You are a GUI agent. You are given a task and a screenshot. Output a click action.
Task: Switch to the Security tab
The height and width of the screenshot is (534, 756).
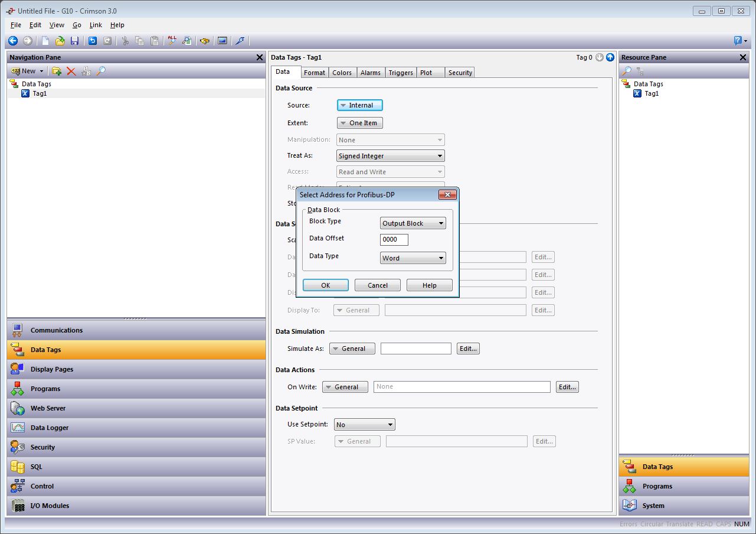click(460, 73)
